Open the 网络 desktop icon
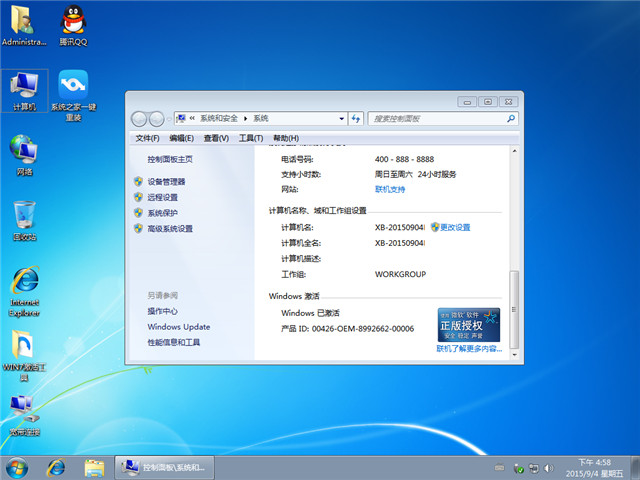Screen dimensions: 640x480 pyautogui.click(x=24, y=155)
